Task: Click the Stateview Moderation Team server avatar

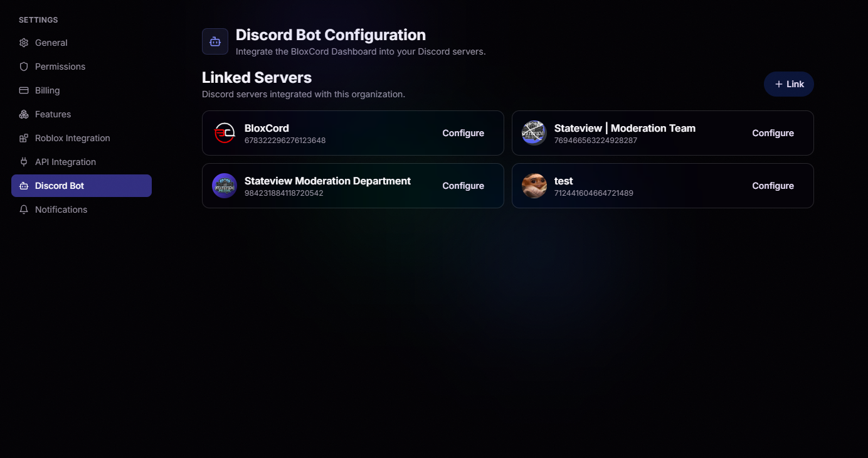Action: pos(534,133)
